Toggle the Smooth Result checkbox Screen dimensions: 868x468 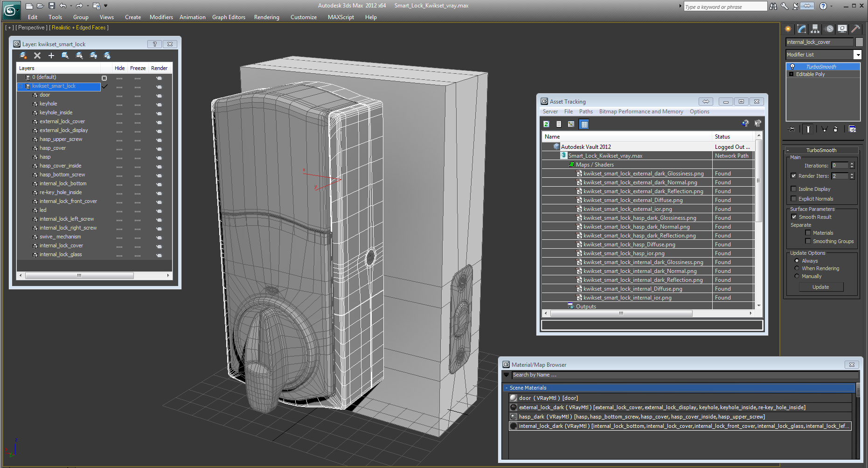click(x=794, y=217)
